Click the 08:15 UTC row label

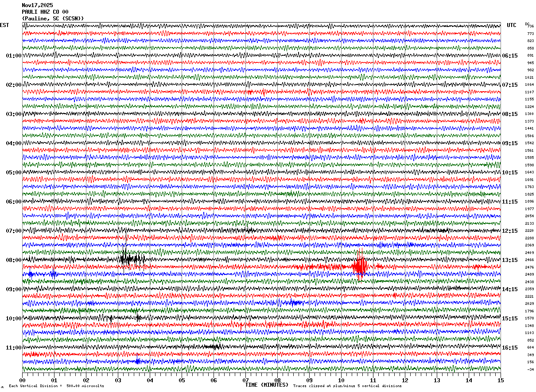click(510, 114)
